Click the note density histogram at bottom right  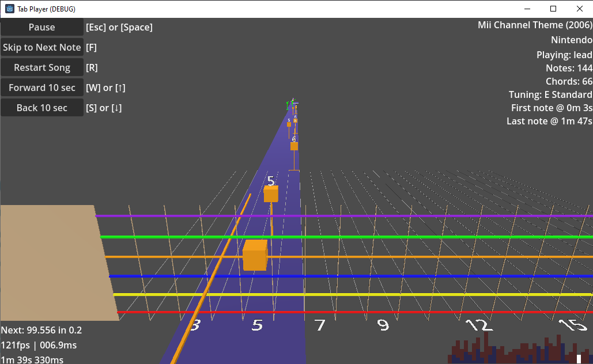[x=520, y=348]
